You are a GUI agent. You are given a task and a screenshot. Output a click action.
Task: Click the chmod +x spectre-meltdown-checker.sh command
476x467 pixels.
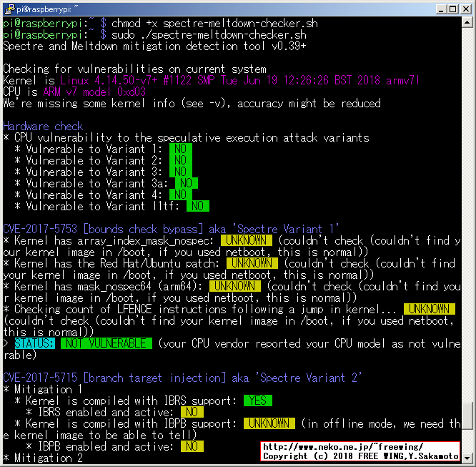click(x=214, y=24)
